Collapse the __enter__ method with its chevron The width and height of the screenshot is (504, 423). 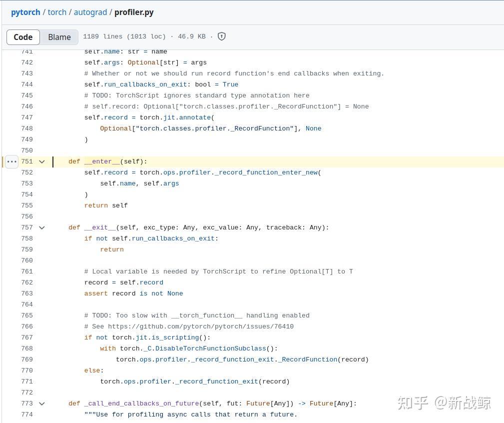tap(41, 161)
